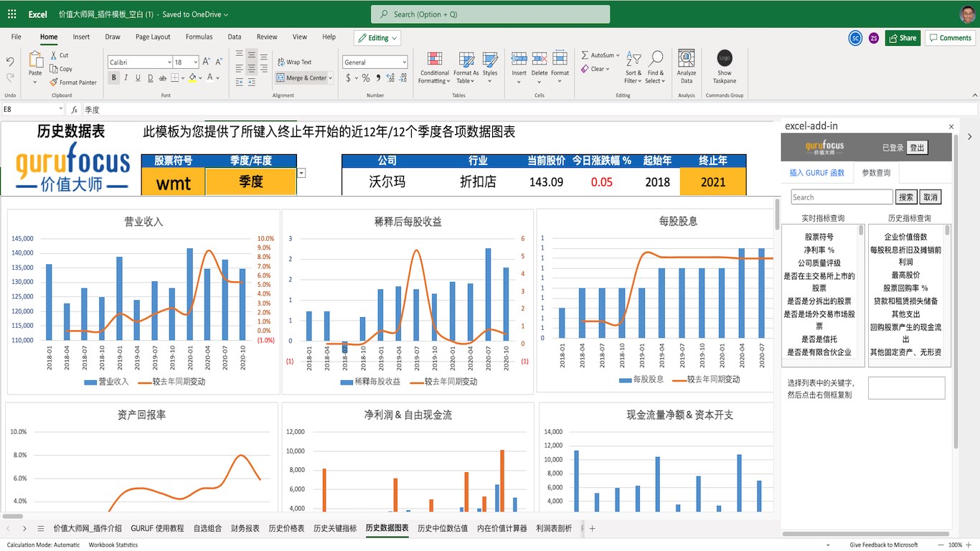Apply the font color A swatch
980x551 pixels.
[x=211, y=77]
